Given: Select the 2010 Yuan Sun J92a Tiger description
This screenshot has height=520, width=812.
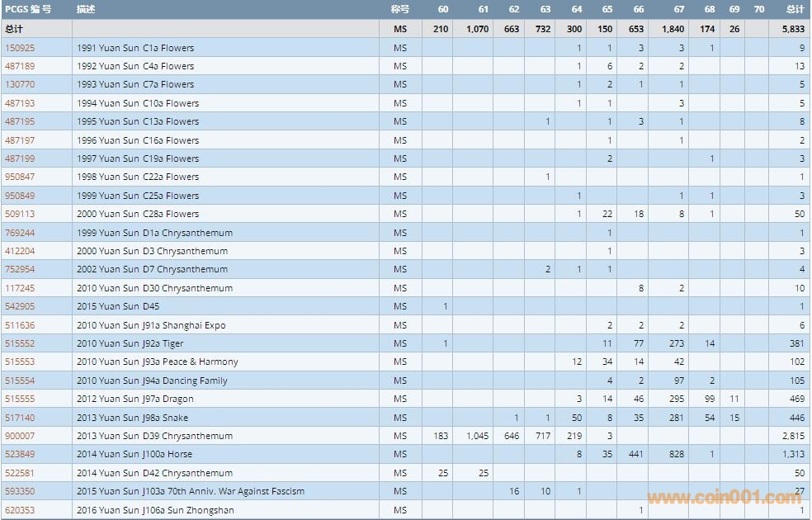Looking at the screenshot, I should coord(130,343).
